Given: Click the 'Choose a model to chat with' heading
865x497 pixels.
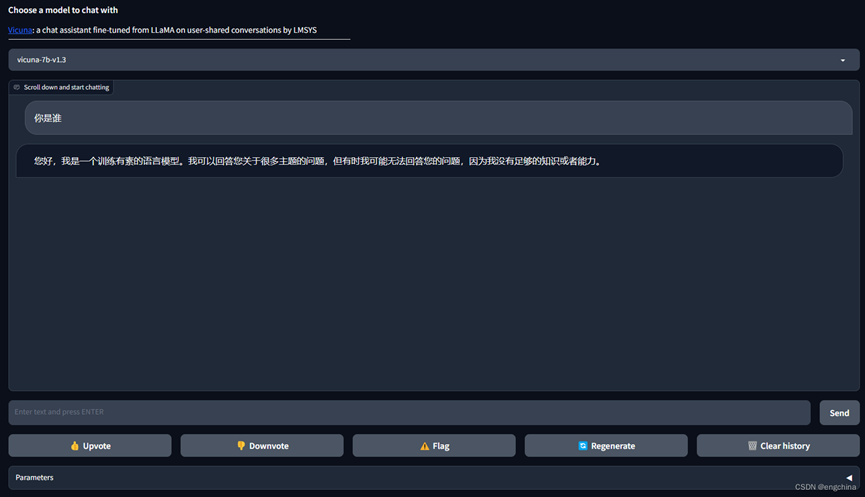Looking at the screenshot, I should pyautogui.click(x=63, y=10).
